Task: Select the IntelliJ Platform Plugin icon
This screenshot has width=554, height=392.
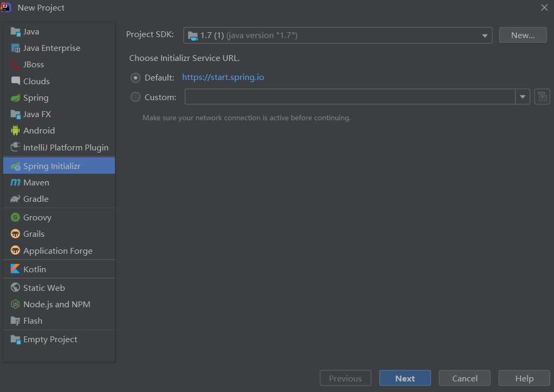Action: click(15, 147)
